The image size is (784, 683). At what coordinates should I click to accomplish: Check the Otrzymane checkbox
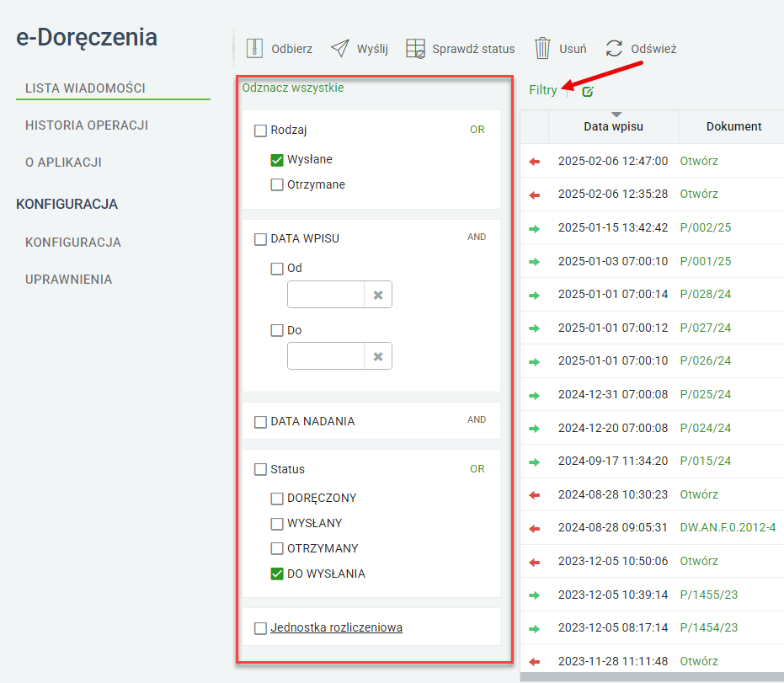click(277, 185)
